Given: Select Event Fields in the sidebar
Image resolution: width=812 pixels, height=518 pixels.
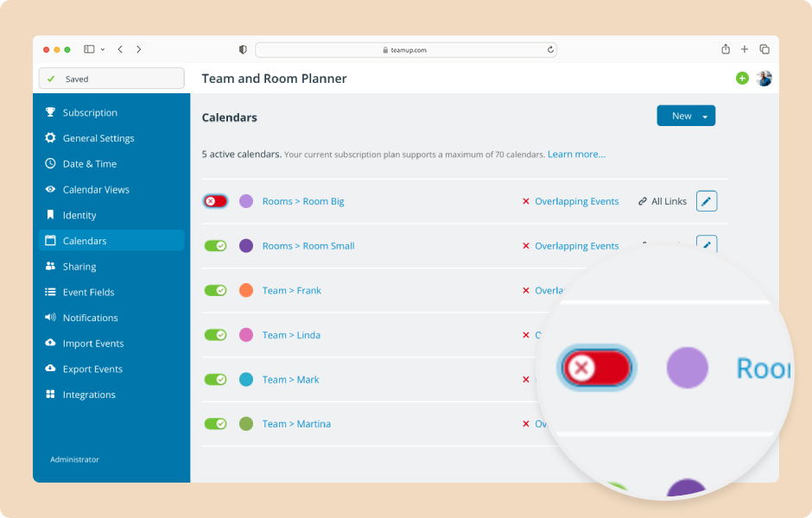Looking at the screenshot, I should tap(88, 292).
